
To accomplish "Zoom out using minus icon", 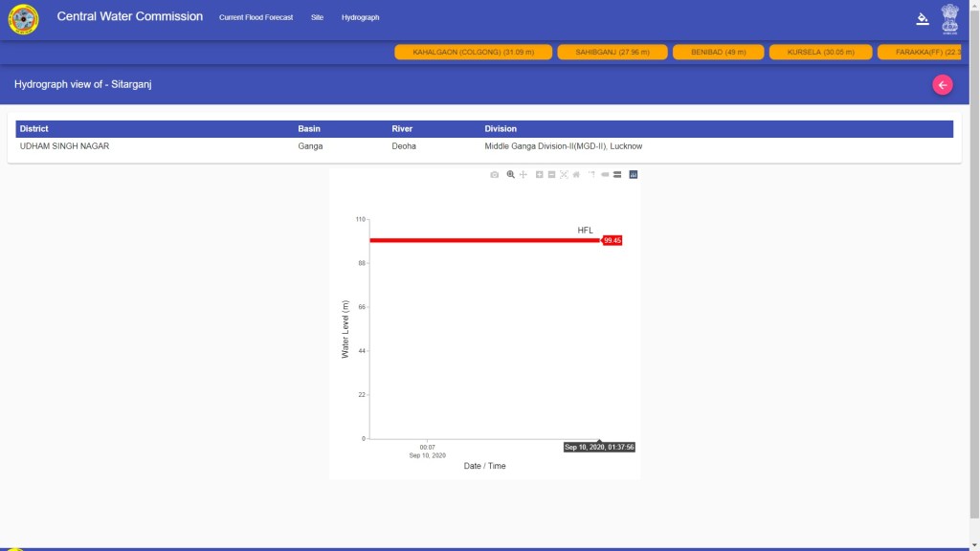I will pyautogui.click(x=552, y=175).
